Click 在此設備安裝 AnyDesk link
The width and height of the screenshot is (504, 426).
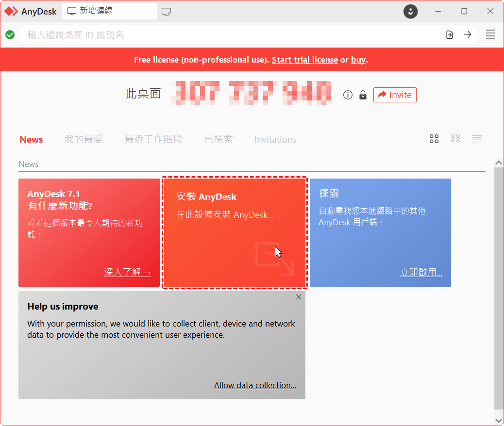point(224,214)
